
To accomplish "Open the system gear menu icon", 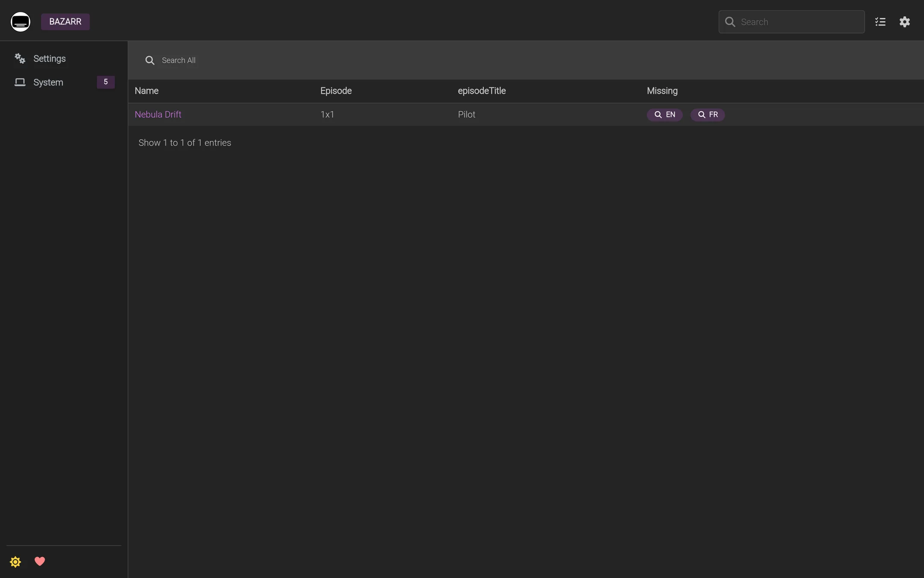I will [x=905, y=22].
